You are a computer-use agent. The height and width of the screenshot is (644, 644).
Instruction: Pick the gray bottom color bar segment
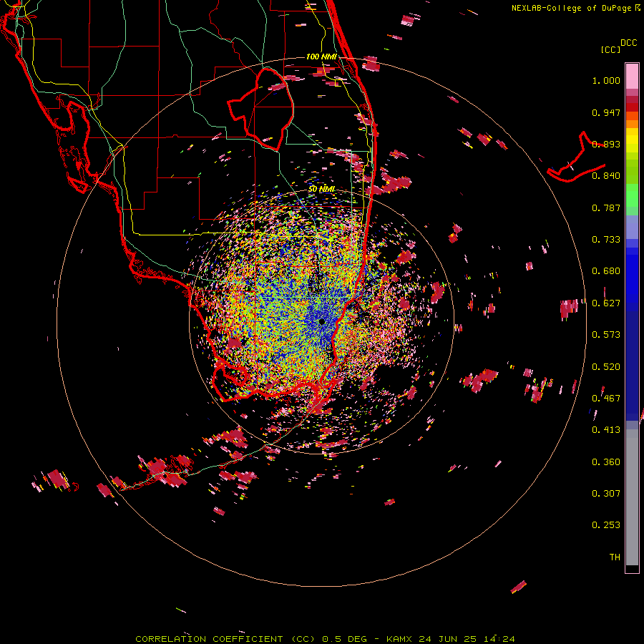[632, 497]
